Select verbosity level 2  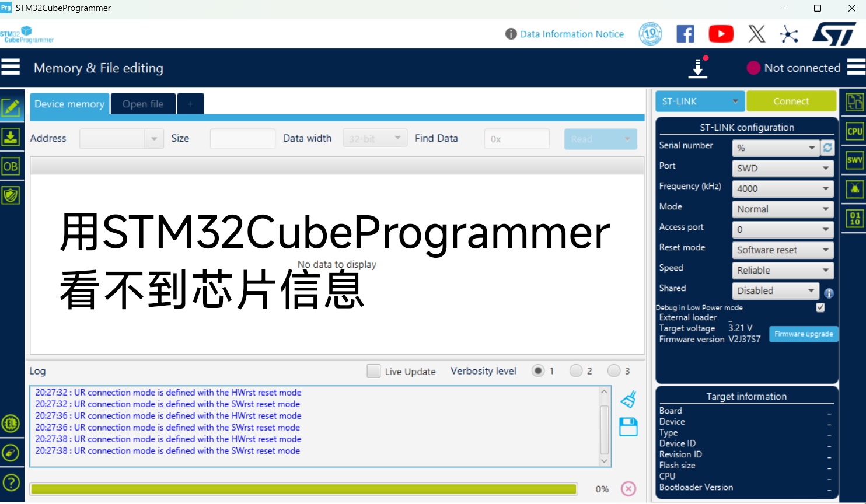(x=576, y=370)
